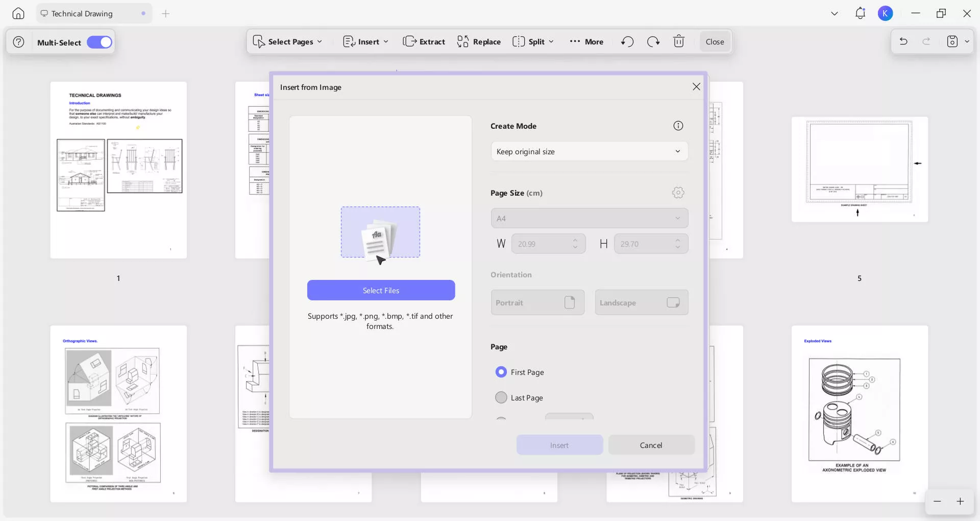Decrease the height value stepper
Viewport: 980px width, 521px height.
(678, 248)
